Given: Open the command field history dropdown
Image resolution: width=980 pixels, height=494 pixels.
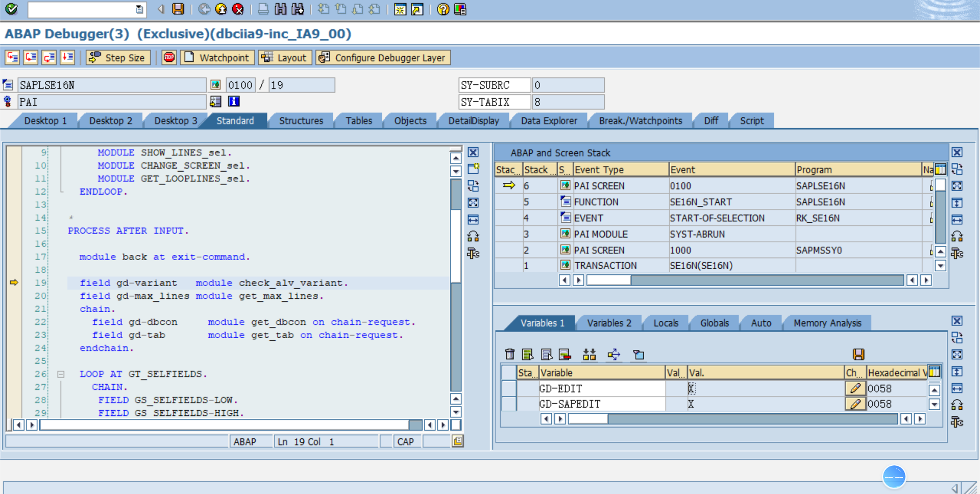Looking at the screenshot, I should click(139, 9).
